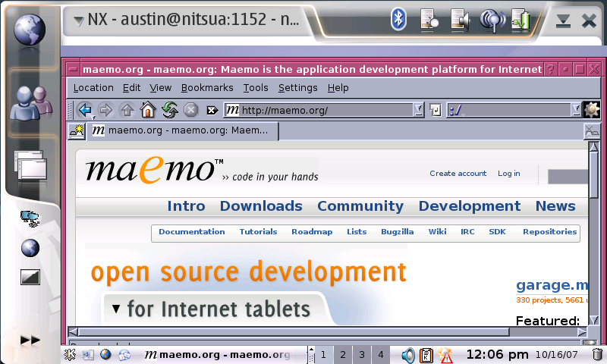The image size is (607, 364).
Task: Click the battery charging status icon
Action: point(521,20)
